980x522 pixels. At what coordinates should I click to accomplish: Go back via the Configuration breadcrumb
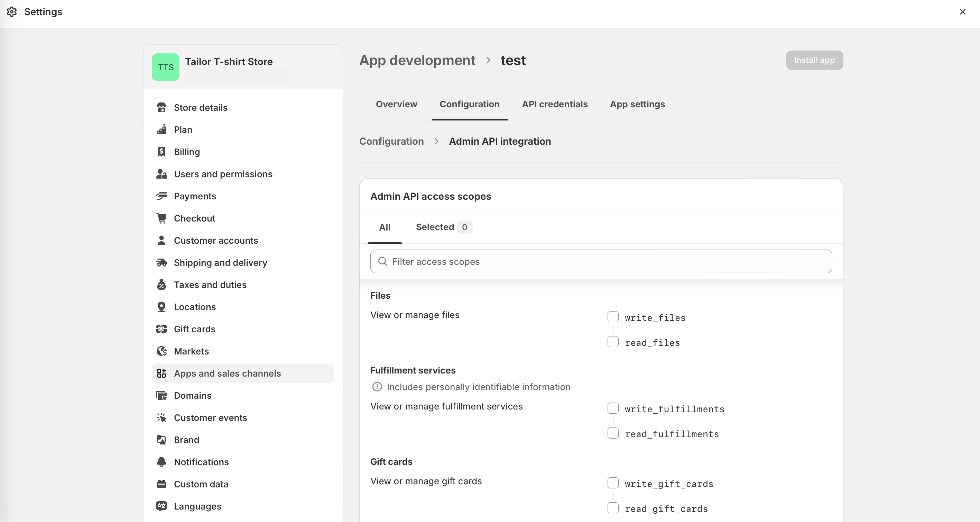coord(391,141)
